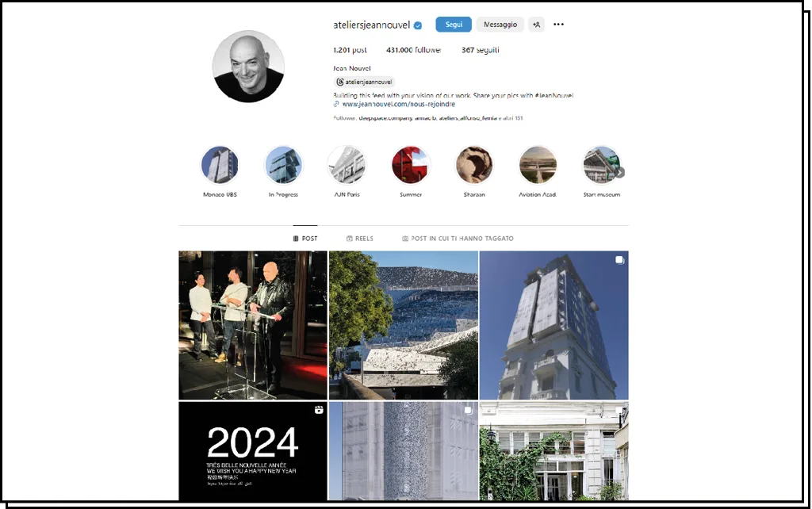The width and height of the screenshot is (812, 509).
Task: Switch to the Reels tab
Action: pos(360,238)
